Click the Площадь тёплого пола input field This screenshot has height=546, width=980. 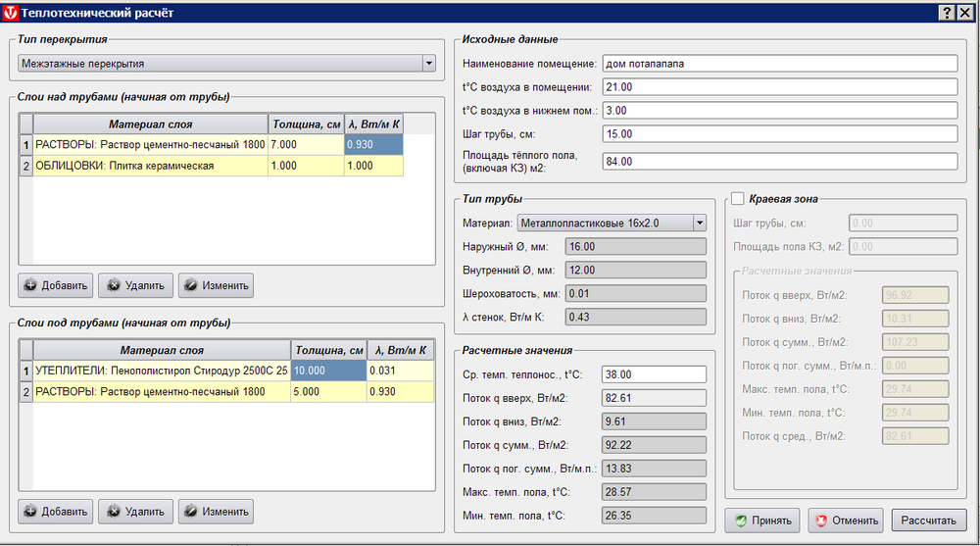click(x=779, y=162)
